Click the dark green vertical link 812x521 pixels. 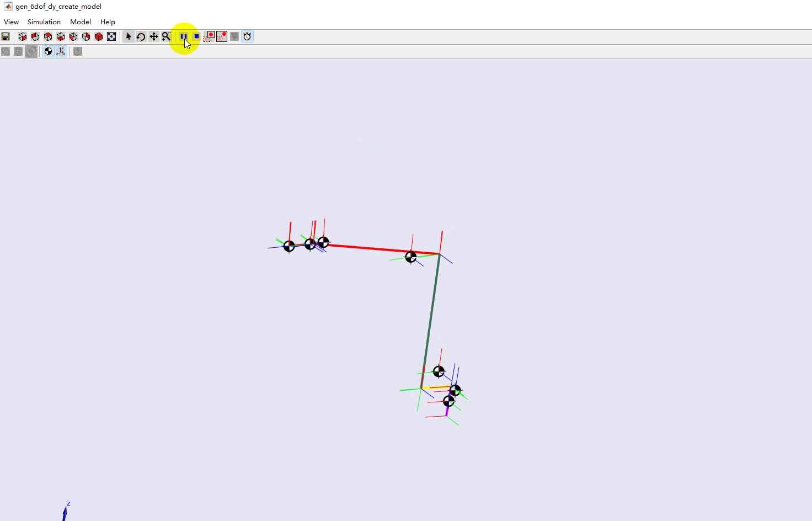431,319
